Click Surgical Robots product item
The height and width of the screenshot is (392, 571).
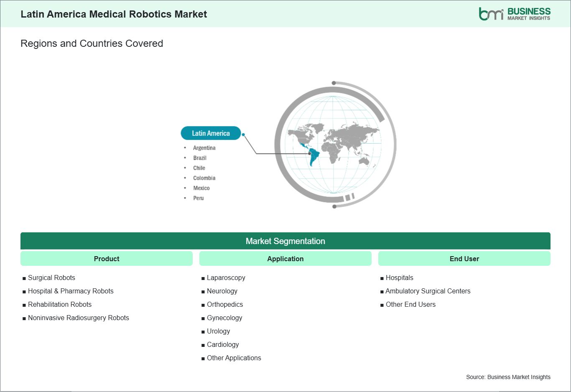tap(51, 277)
